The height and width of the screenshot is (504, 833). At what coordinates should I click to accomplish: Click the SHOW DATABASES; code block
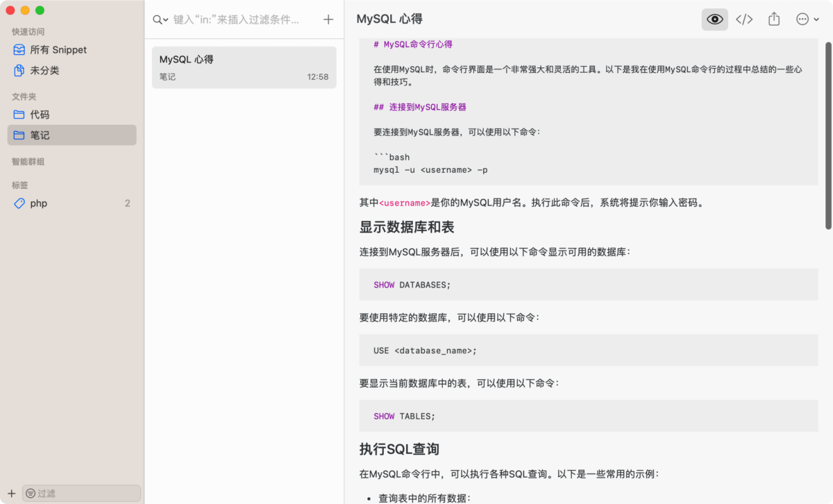589,285
